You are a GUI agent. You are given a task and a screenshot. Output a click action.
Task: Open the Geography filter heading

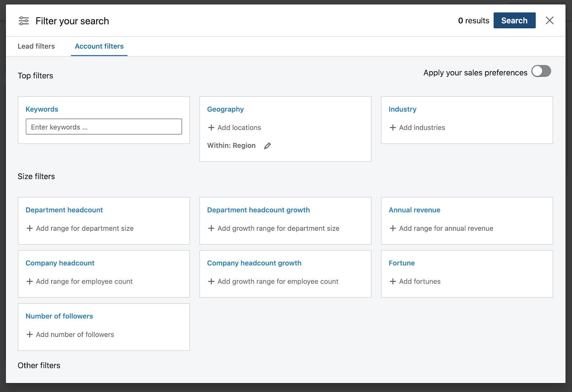click(x=225, y=109)
